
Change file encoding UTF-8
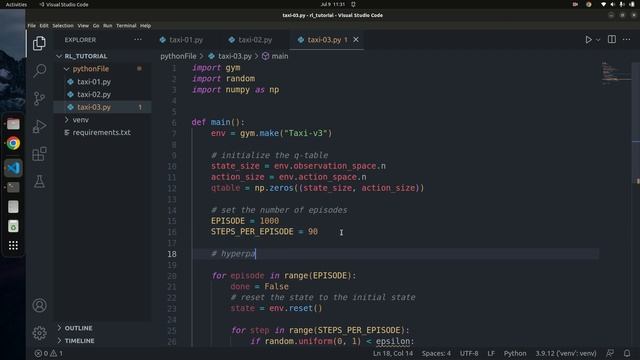[469, 353]
